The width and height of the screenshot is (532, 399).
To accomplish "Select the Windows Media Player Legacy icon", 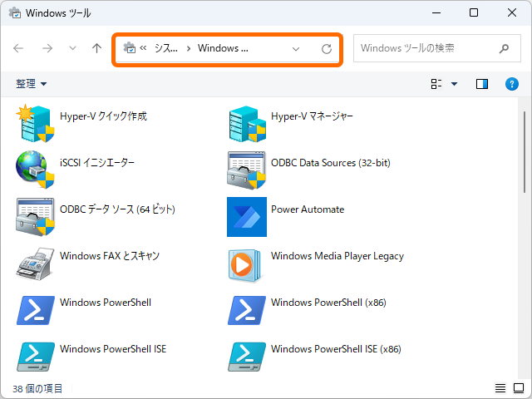I will (x=245, y=265).
